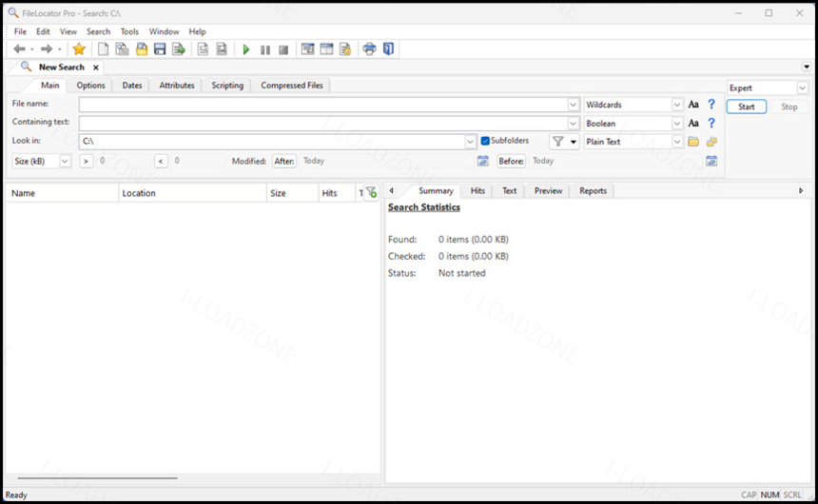Toggle the Before modified date button
This screenshot has height=504, width=818.
512,162
